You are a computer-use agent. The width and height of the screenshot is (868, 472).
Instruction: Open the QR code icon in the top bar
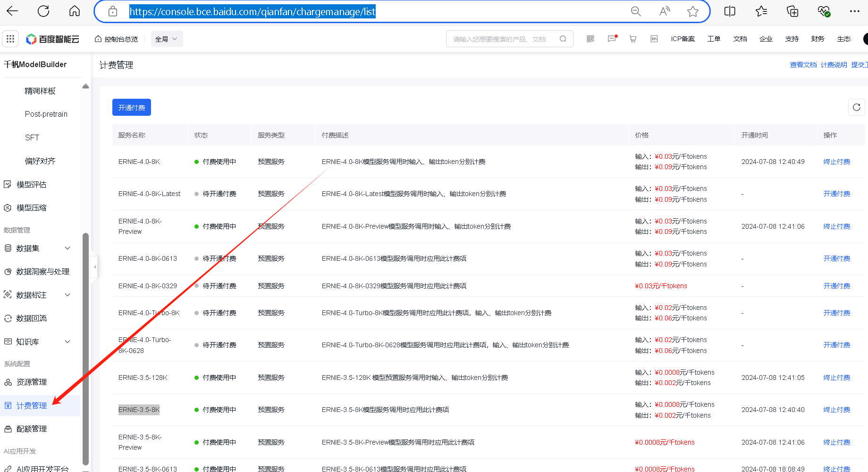pyautogui.click(x=590, y=39)
